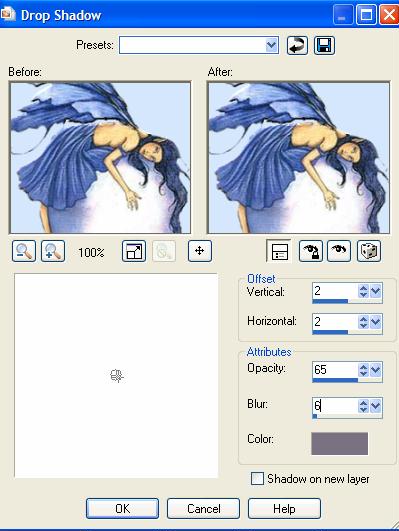Open the shadow Color swatch
Viewport: 399px width, 531px height.
(339, 443)
